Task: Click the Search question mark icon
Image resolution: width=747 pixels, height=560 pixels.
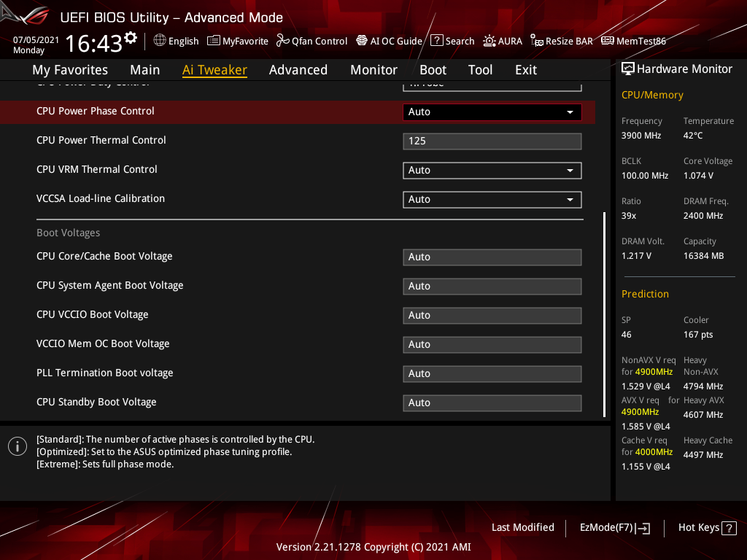Action: click(x=436, y=41)
